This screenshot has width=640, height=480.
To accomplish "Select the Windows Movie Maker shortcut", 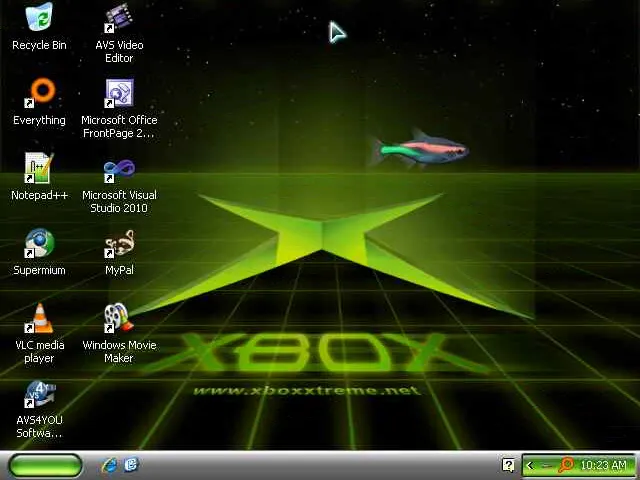I will (x=119, y=318).
